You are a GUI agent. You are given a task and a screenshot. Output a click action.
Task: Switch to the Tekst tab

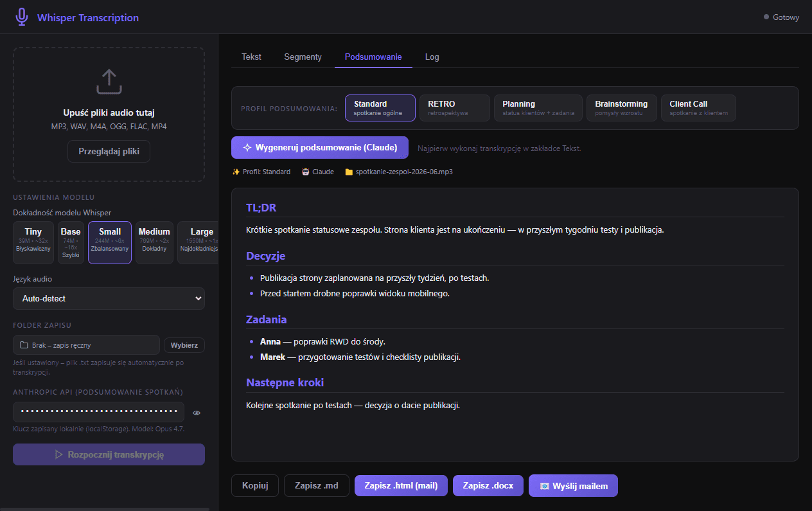tap(251, 57)
